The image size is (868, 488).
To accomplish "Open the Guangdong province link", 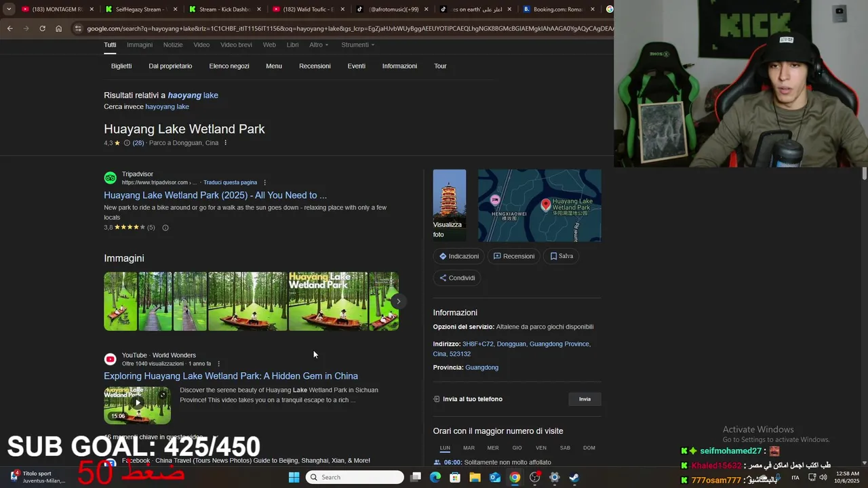I will 481,367.
